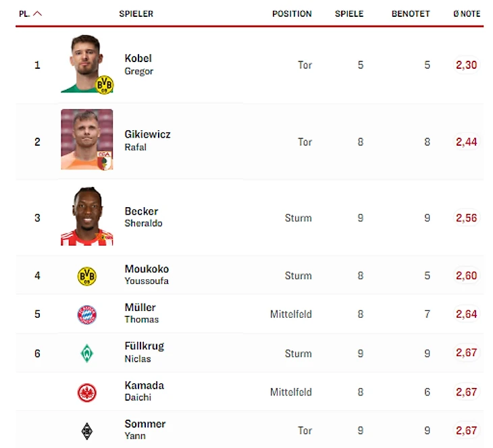This screenshot has height=448, width=493.
Task: Sort table by SPIELE column
Action: coord(349,13)
